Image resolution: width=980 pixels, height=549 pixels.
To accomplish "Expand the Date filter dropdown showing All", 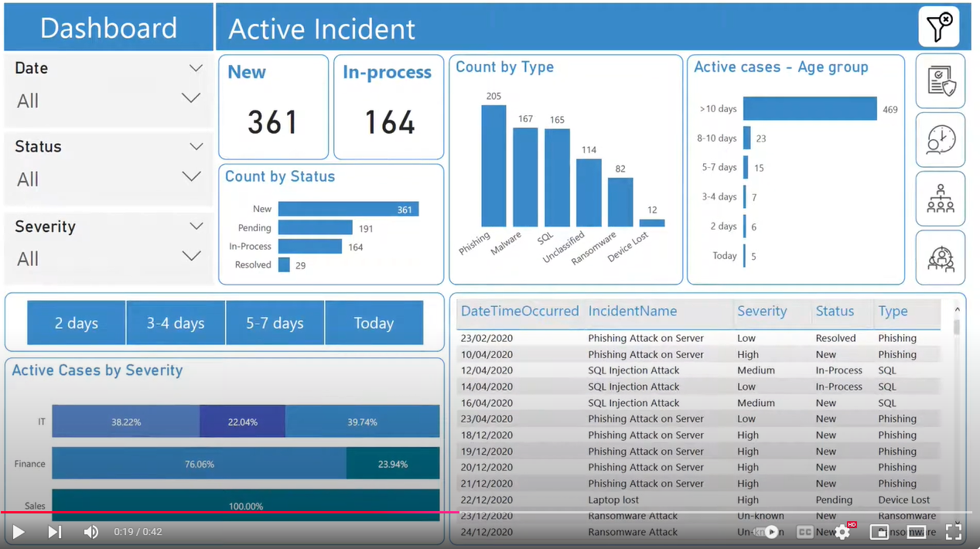I will [x=191, y=99].
